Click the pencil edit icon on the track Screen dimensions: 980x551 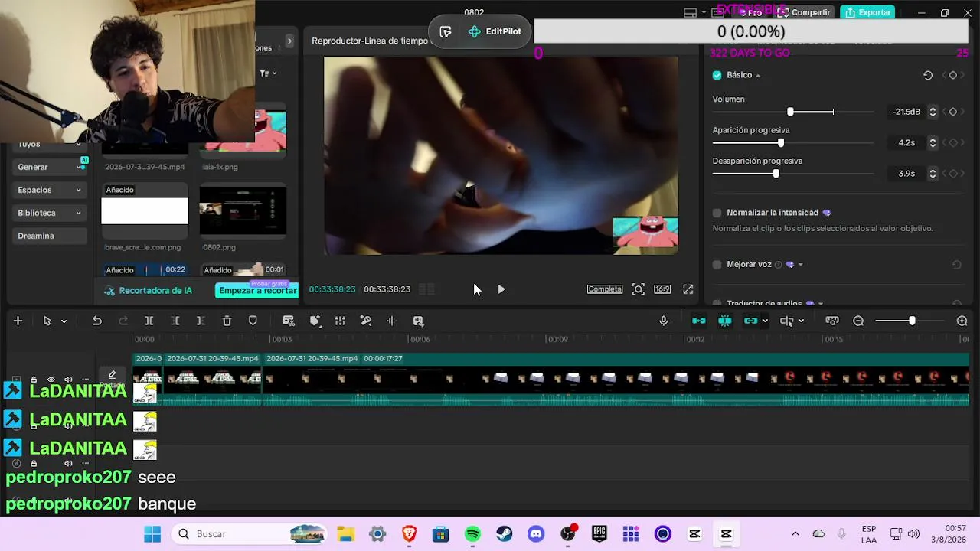tap(112, 374)
